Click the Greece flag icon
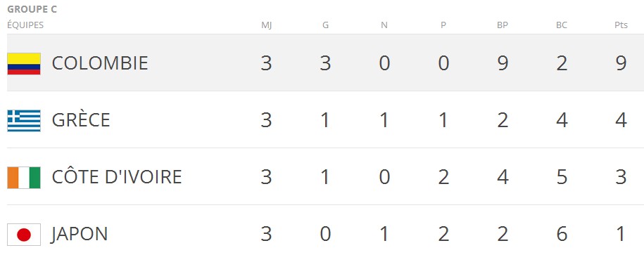 tap(24, 121)
